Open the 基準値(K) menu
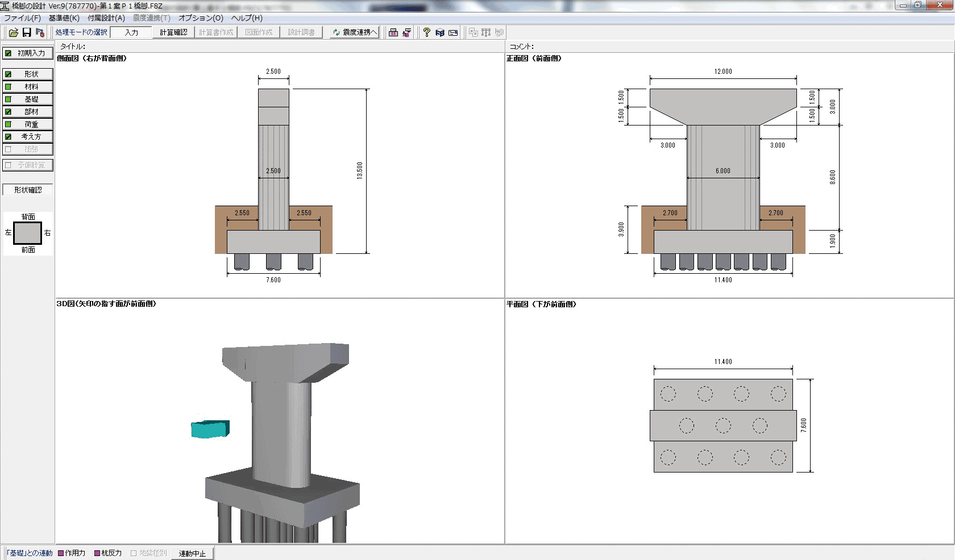This screenshot has width=955, height=560. click(64, 18)
